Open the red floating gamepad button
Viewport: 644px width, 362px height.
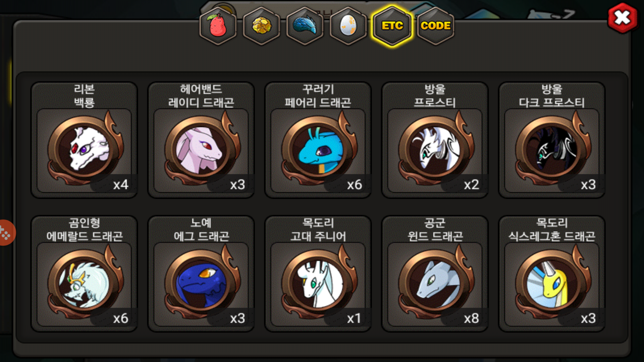click(7, 233)
